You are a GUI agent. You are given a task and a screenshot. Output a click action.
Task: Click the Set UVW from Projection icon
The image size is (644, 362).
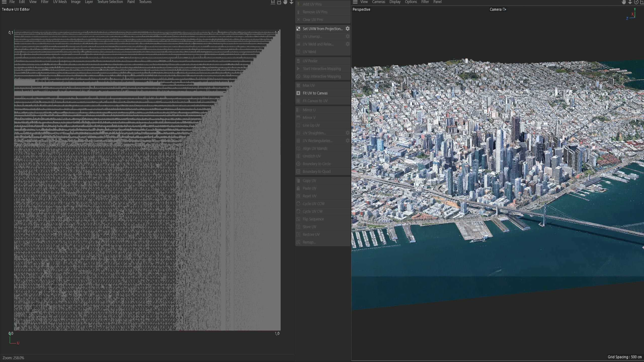(298, 29)
